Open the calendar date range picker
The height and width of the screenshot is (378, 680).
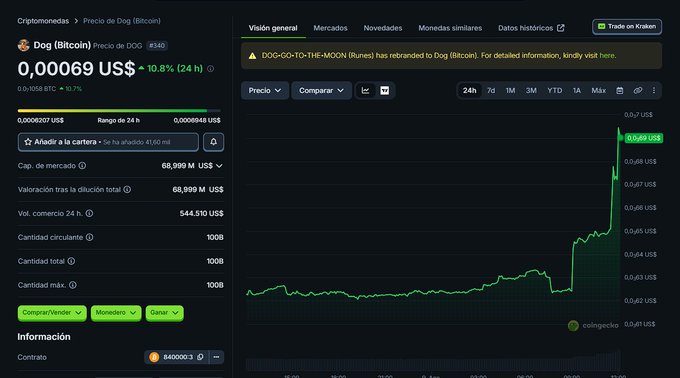tap(620, 91)
